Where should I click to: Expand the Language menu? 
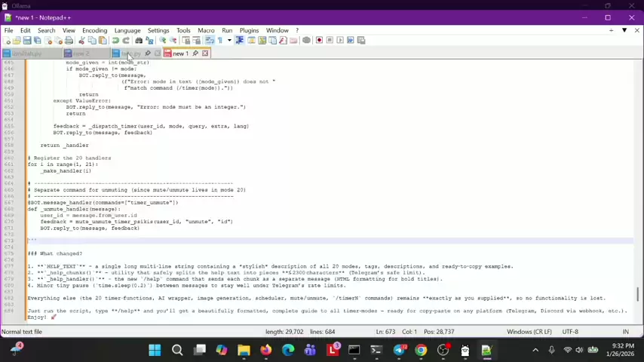point(127,30)
